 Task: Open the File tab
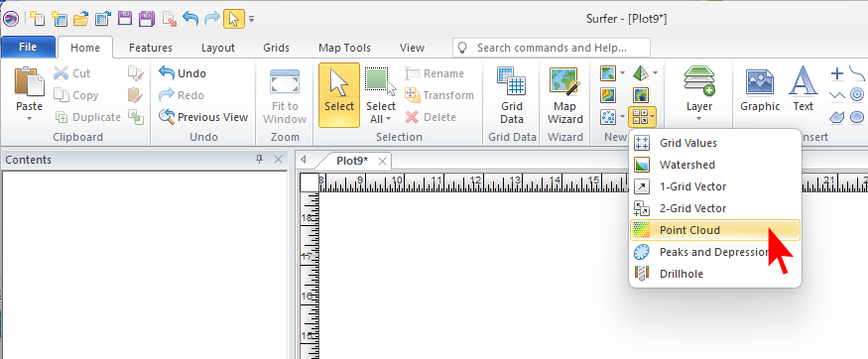(x=28, y=48)
